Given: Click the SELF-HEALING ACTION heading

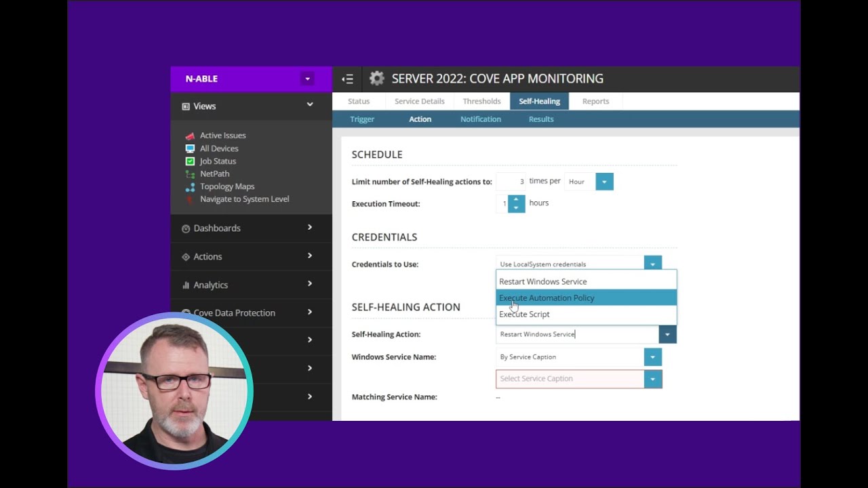Looking at the screenshot, I should click(x=406, y=307).
